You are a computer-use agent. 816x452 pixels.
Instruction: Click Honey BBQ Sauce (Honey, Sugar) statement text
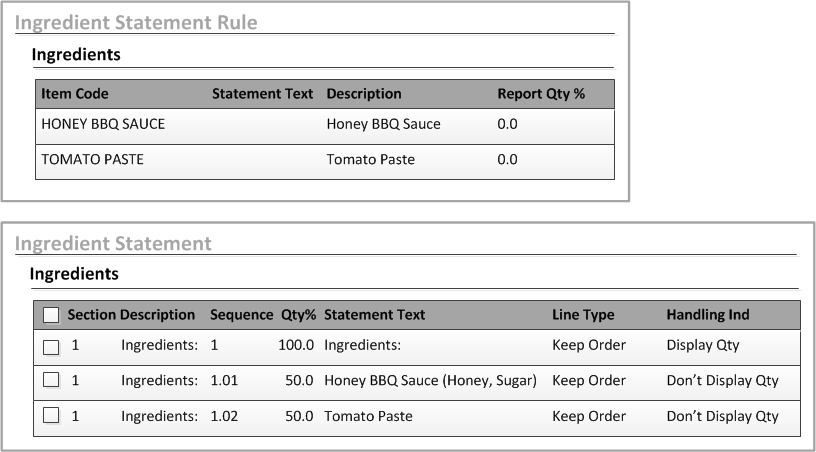(430, 381)
